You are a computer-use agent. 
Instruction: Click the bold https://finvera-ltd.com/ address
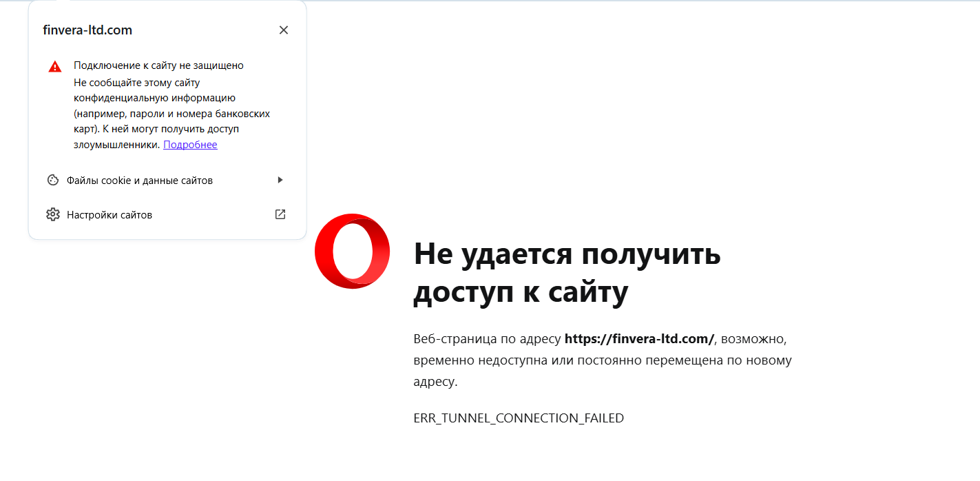click(x=640, y=339)
